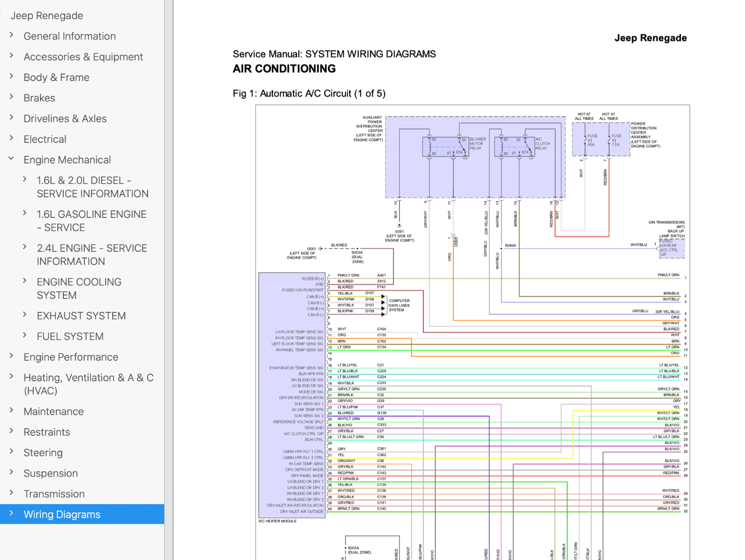
Task: Collapse the Engine Mechanical section chevron
Action: (x=12, y=159)
